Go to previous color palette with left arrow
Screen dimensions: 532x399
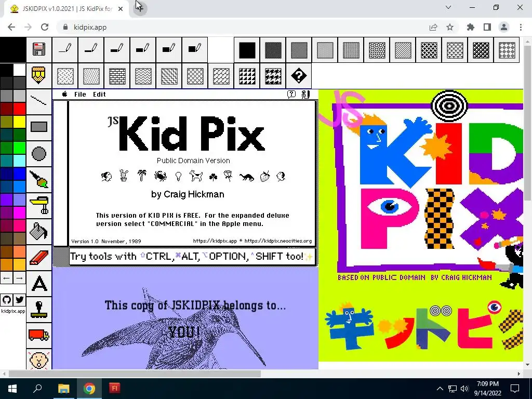(x=6, y=278)
